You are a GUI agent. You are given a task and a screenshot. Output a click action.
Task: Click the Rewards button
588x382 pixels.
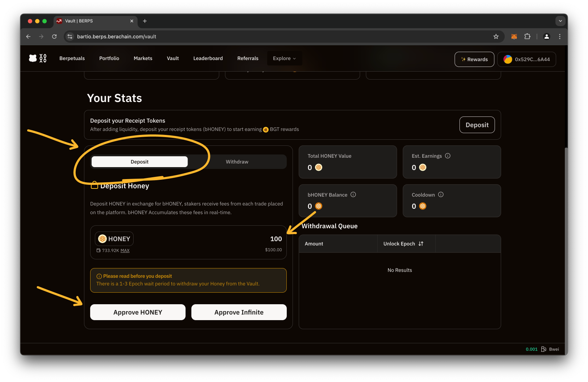pyautogui.click(x=474, y=59)
